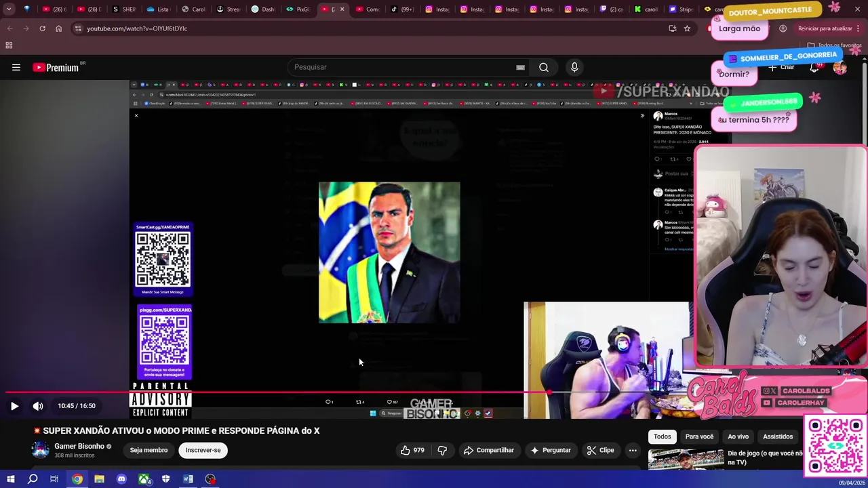
Task: Bookmark this page with the star
Action: click(687, 28)
